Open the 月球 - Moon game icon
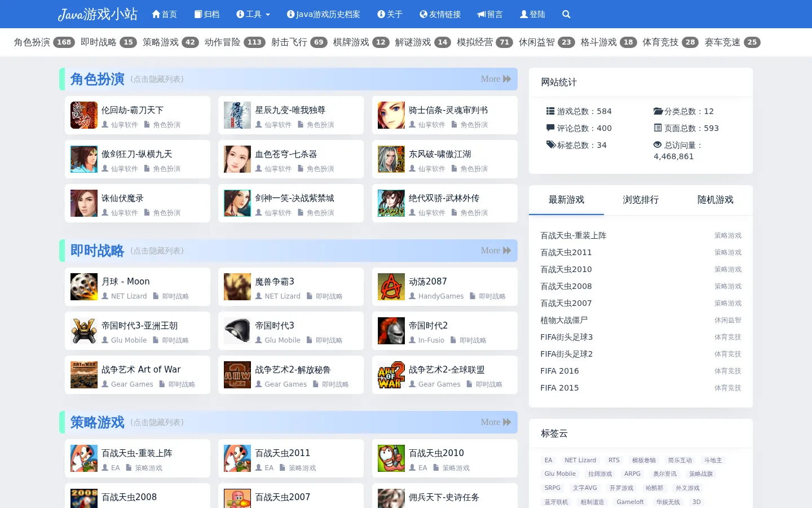Screen dimensions: 812x508 pyautogui.click(x=84, y=287)
